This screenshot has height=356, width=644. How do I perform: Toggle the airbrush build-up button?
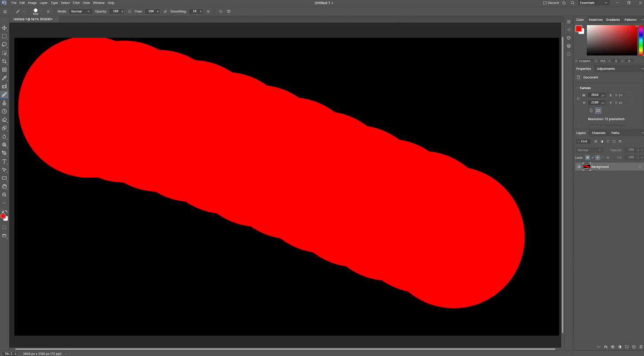click(165, 11)
